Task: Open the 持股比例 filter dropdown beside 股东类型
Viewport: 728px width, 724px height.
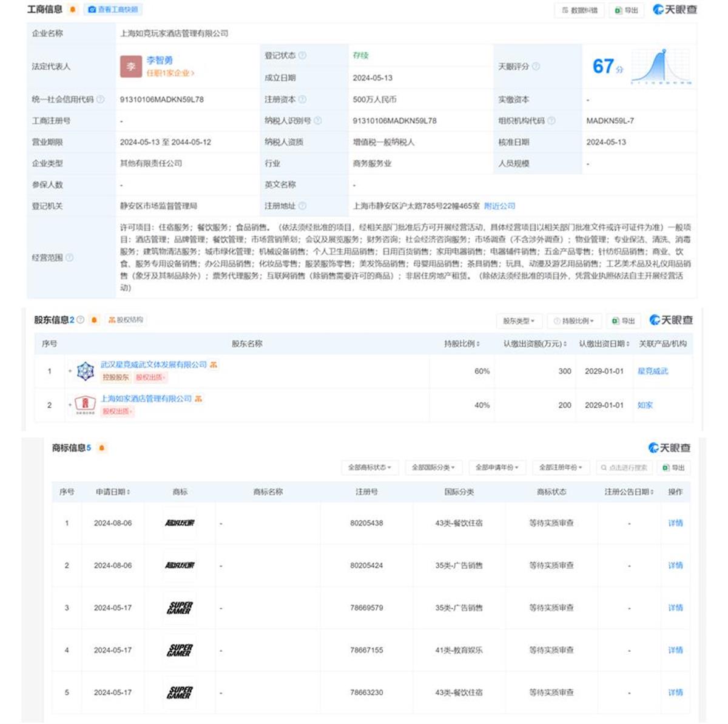Action: [x=574, y=321]
